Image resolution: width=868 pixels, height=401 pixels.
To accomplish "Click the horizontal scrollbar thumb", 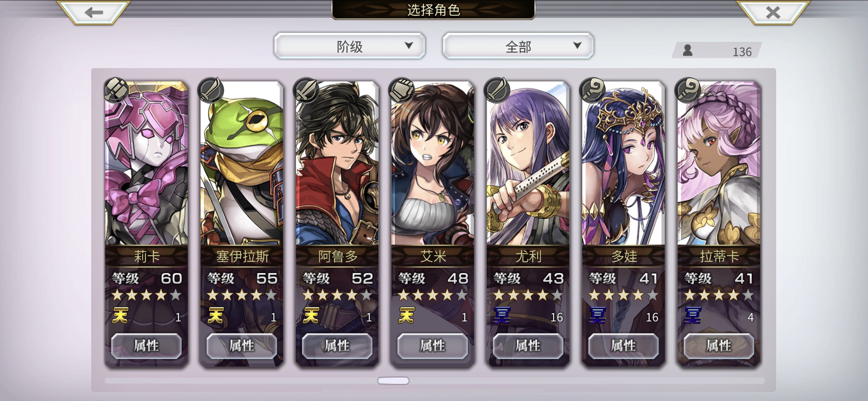I will pyautogui.click(x=393, y=380).
